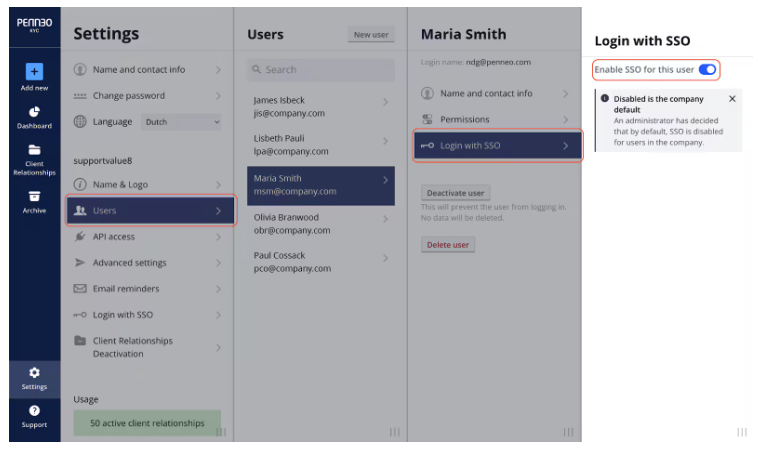Click the Users Search field
The height and width of the screenshot is (450, 781).
[321, 70]
